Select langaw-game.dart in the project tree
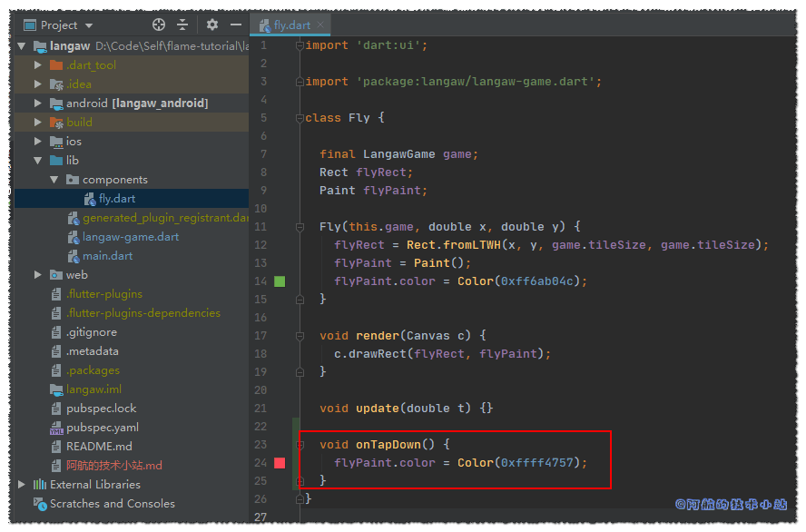This screenshot has height=532, width=806. (x=130, y=237)
